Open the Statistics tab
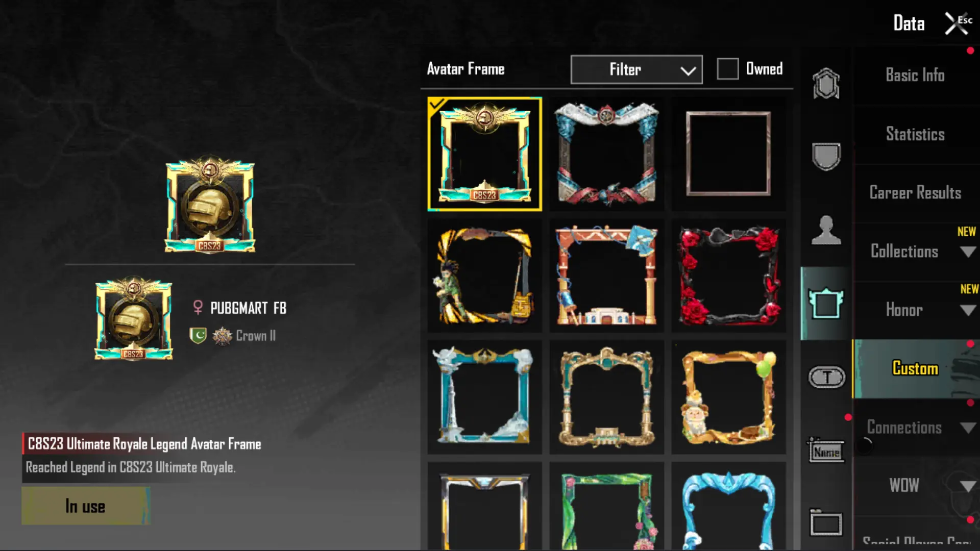This screenshot has width=980, height=551. click(915, 134)
